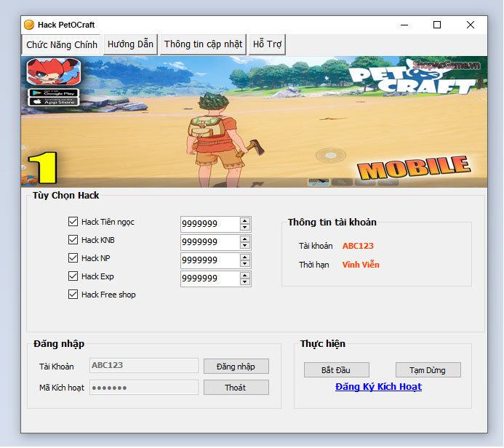
Task: Increase Hack Exp value with up arrow
Action: 245,276
